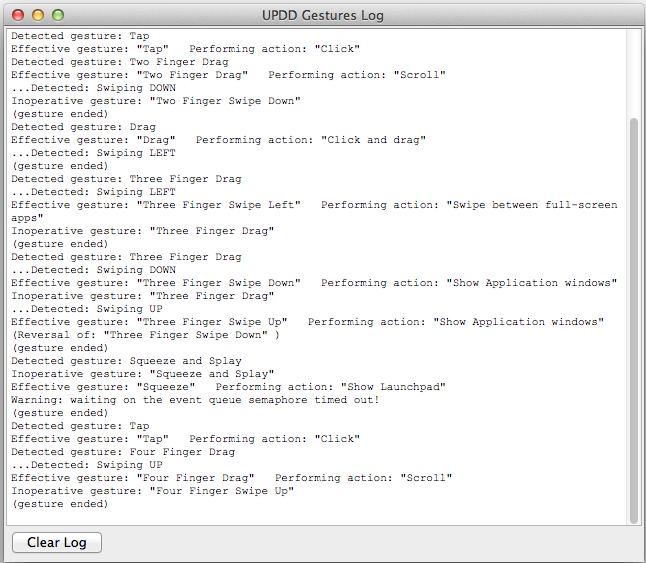
Task: Click the Inoperative "Two Finger Swipe Down" entry
Action: (156, 101)
